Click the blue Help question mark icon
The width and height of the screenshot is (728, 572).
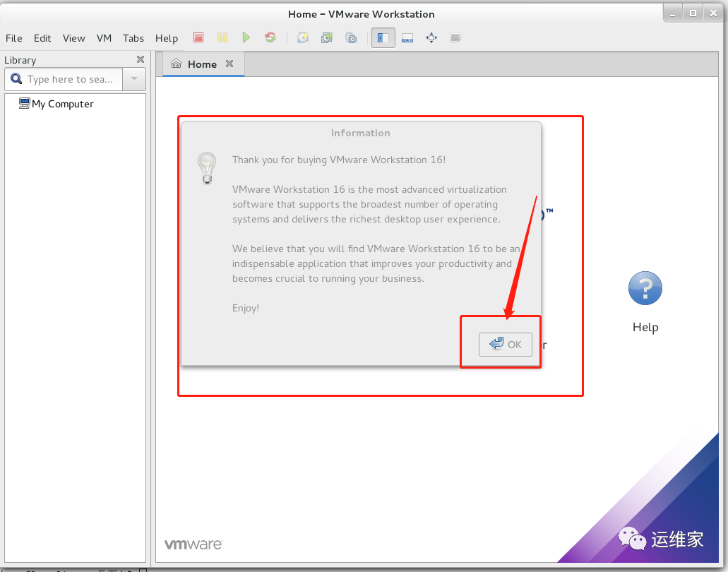coord(645,288)
